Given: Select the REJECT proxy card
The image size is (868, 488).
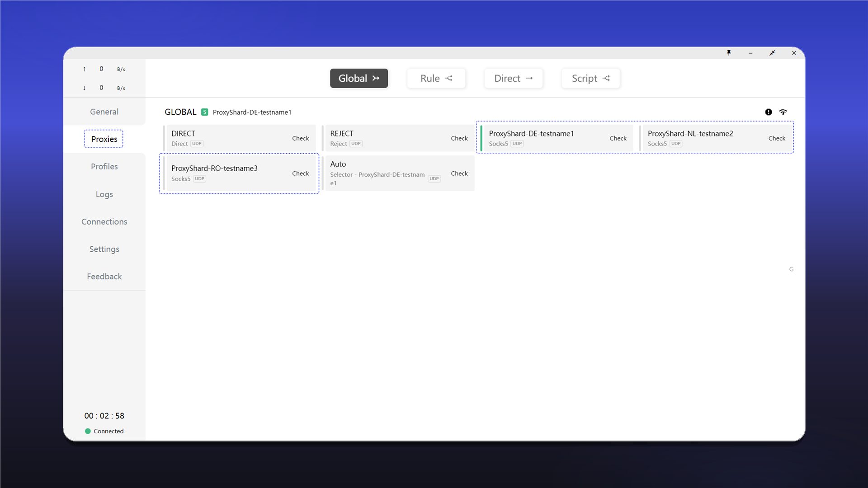Looking at the screenshot, I should pyautogui.click(x=398, y=138).
